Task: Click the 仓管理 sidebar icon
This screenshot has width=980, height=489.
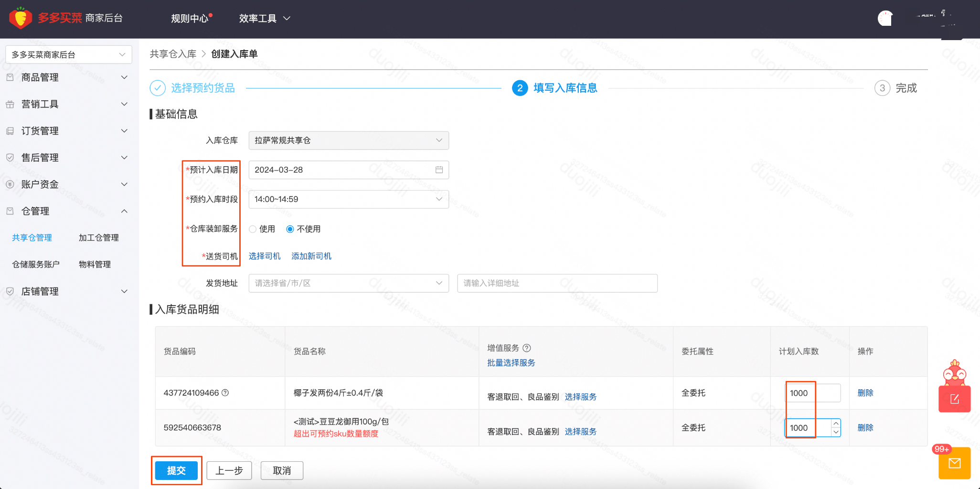Action: pos(10,211)
